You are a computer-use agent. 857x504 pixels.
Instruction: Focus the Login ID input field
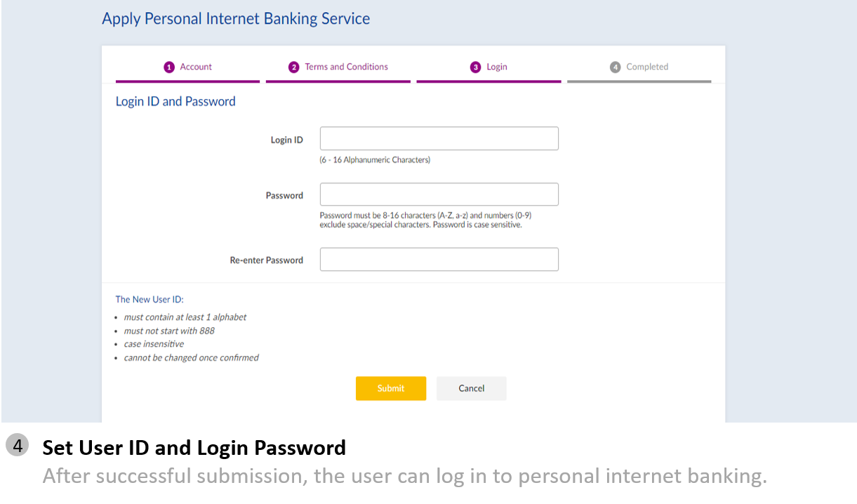point(439,138)
